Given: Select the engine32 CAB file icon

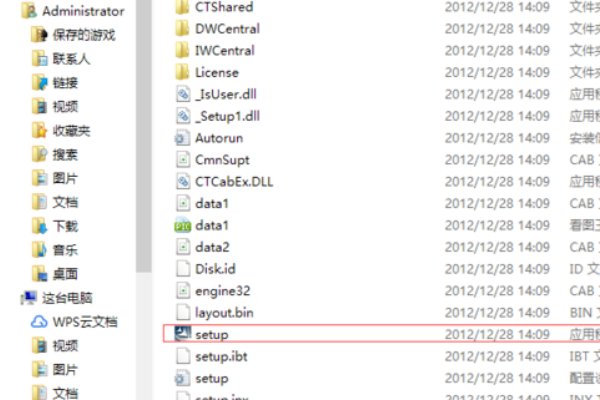Looking at the screenshot, I should pyautogui.click(x=183, y=291).
